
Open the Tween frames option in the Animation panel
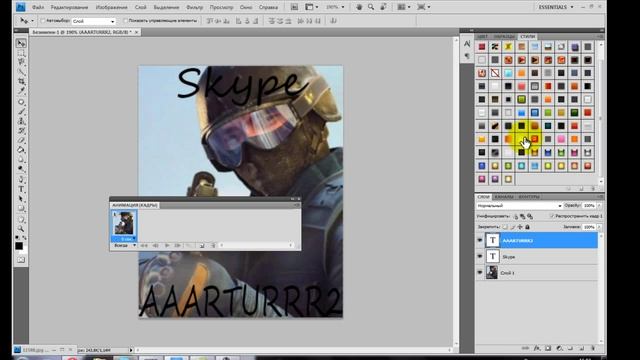(189, 245)
